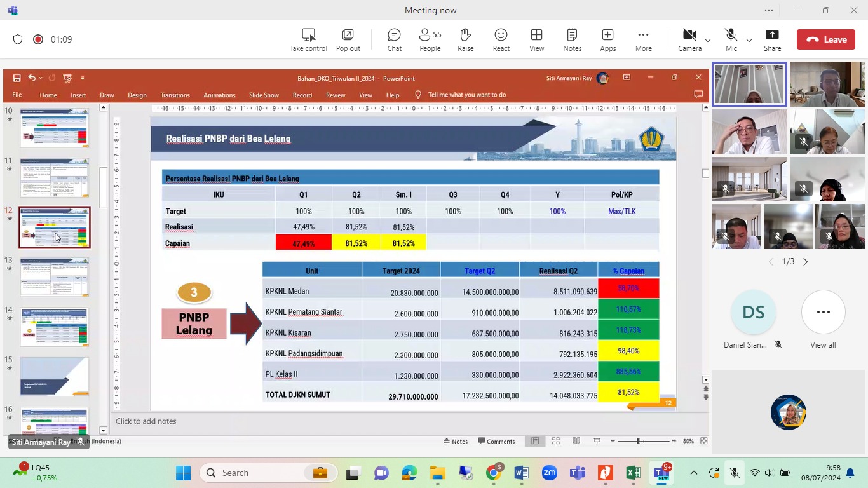Unmute the Mic
The width and height of the screenshot is (868, 488).
click(x=731, y=39)
